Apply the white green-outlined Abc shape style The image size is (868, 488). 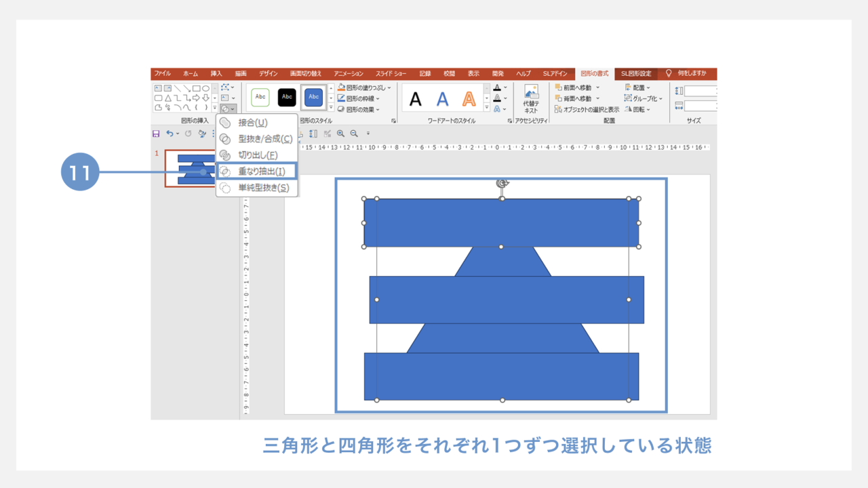coord(260,97)
